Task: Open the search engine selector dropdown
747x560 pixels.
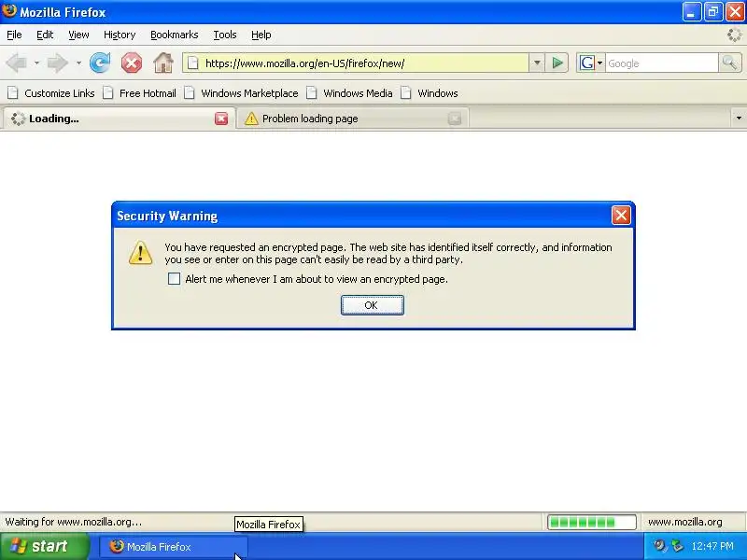Action: 599,63
